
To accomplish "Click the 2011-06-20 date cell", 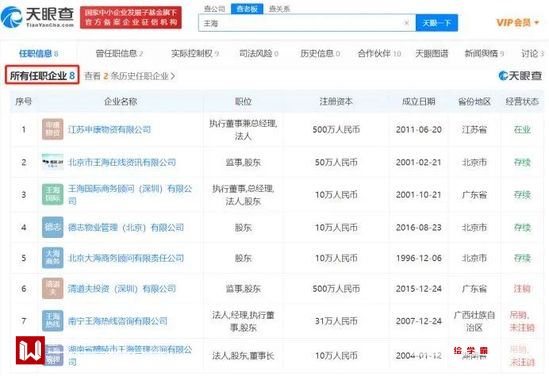I will click(x=418, y=130).
